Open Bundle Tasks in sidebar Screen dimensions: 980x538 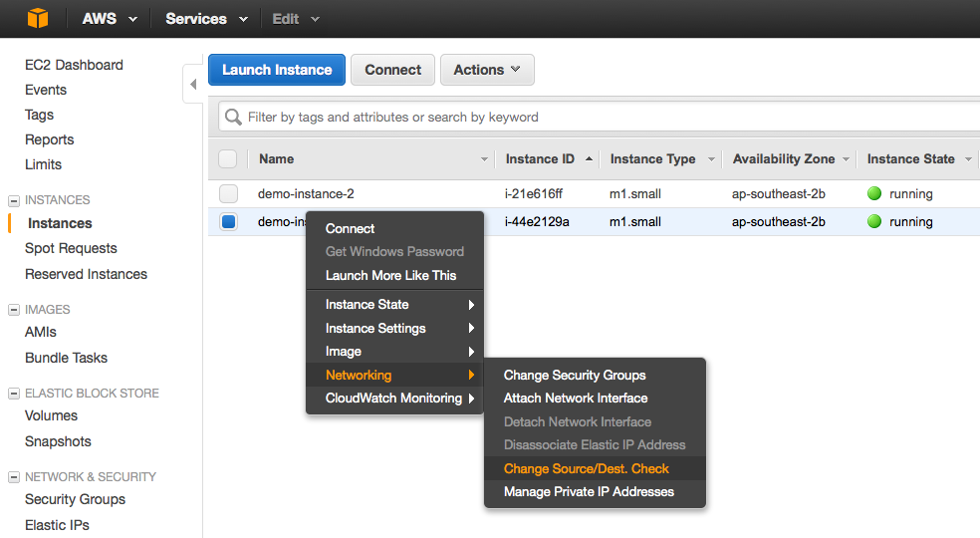67,358
